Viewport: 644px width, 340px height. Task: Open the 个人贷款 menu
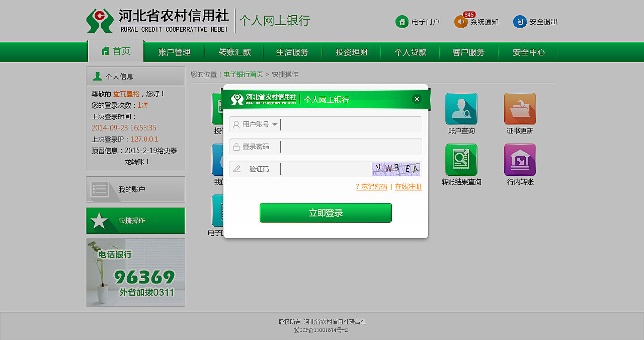click(x=410, y=52)
